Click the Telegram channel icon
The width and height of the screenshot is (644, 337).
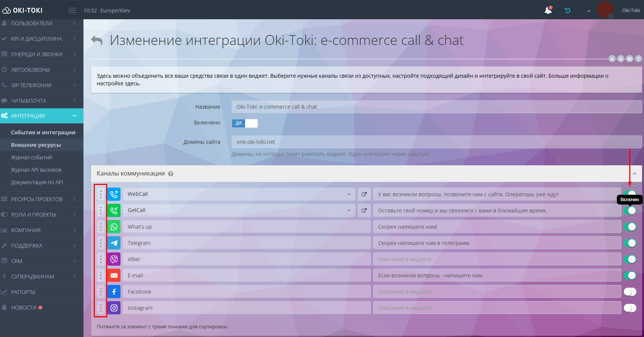(114, 243)
